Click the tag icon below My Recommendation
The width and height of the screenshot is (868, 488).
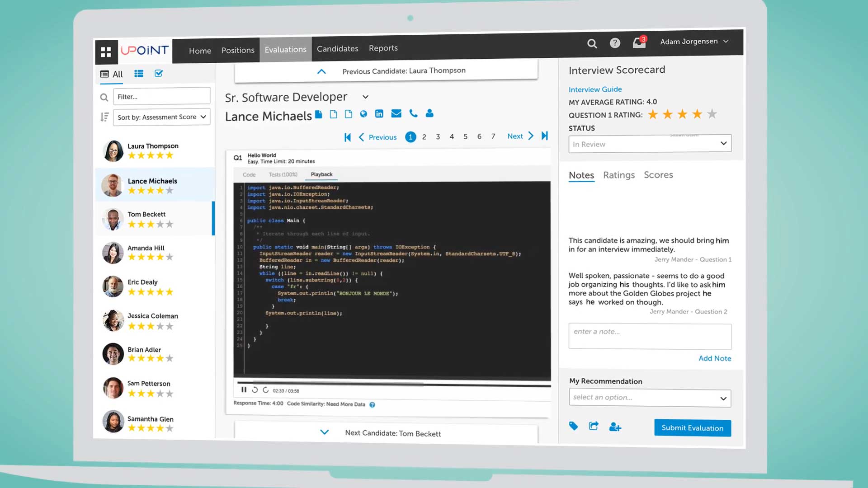click(573, 426)
